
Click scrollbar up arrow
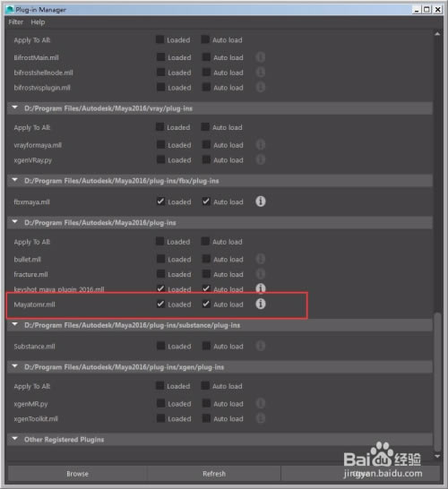(x=437, y=34)
